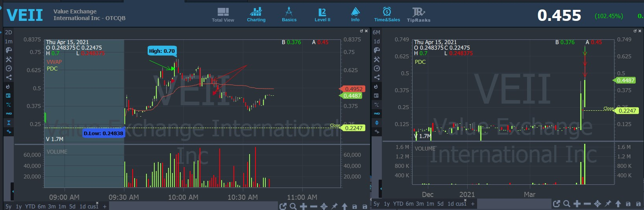Click the up arrow on the right chart toolbar

pyautogui.click(x=618, y=204)
